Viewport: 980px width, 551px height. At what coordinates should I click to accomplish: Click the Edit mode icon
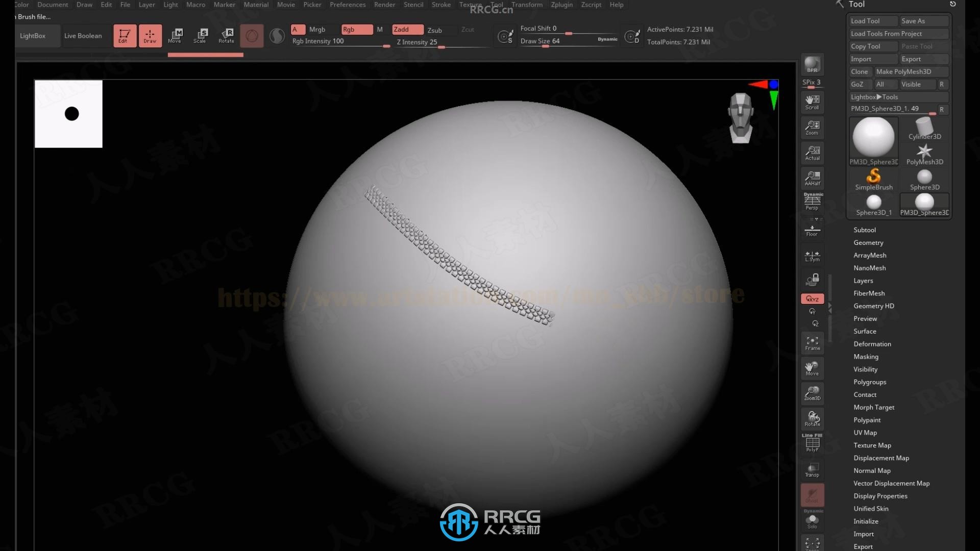(123, 36)
